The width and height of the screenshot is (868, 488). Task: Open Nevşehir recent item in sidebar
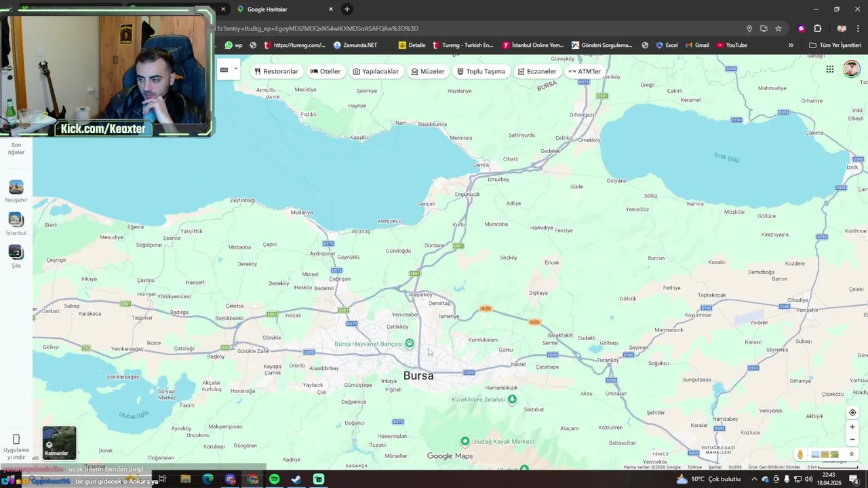click(16, 191)
